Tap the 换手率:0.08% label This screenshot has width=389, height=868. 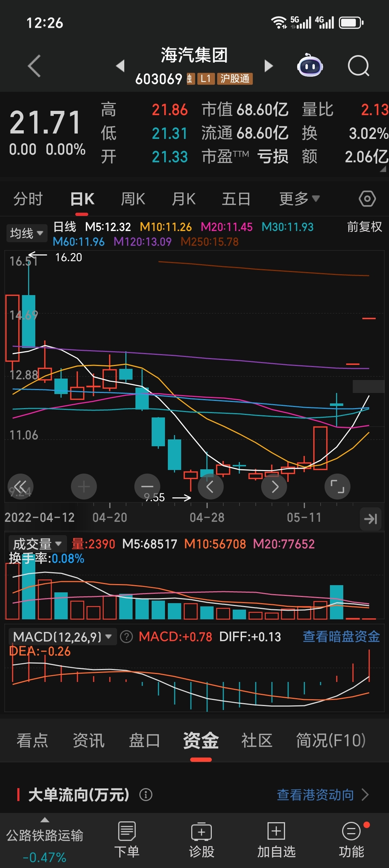point(46,559)
